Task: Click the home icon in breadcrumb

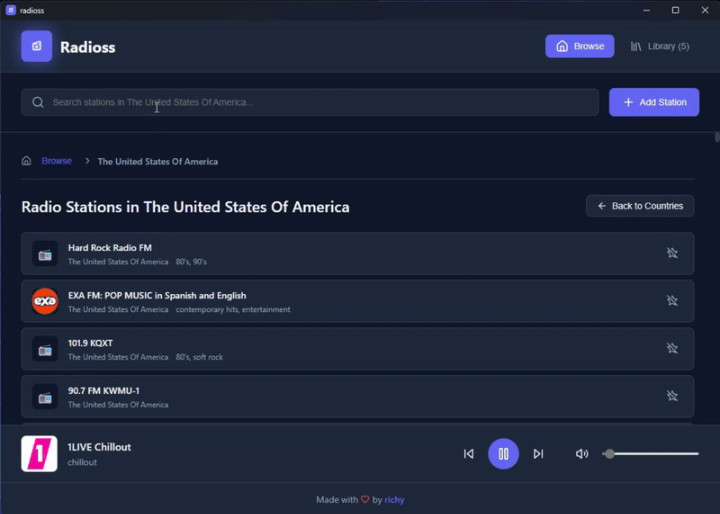Action: click(x=27, y=161)
